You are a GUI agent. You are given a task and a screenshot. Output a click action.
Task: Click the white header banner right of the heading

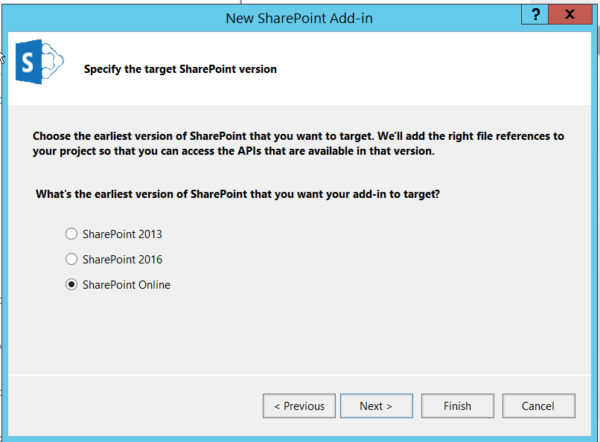click(450, 70)
